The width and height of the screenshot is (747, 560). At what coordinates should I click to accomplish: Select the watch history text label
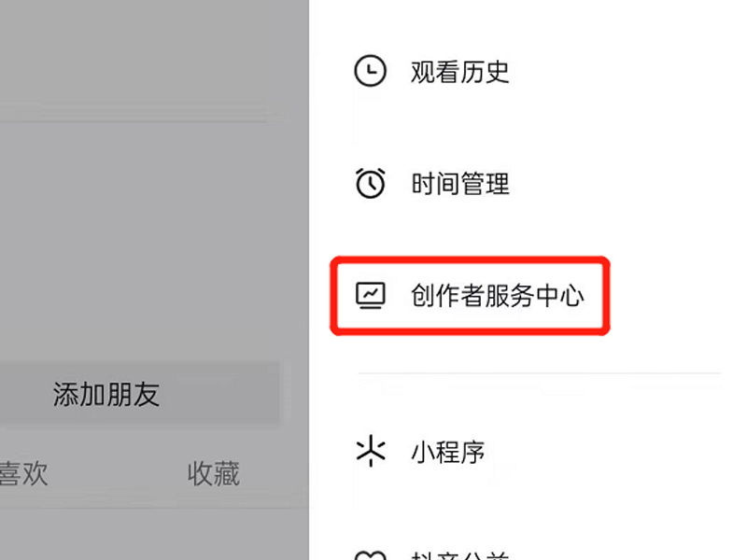pyautogui.click(x=459, y=72)
